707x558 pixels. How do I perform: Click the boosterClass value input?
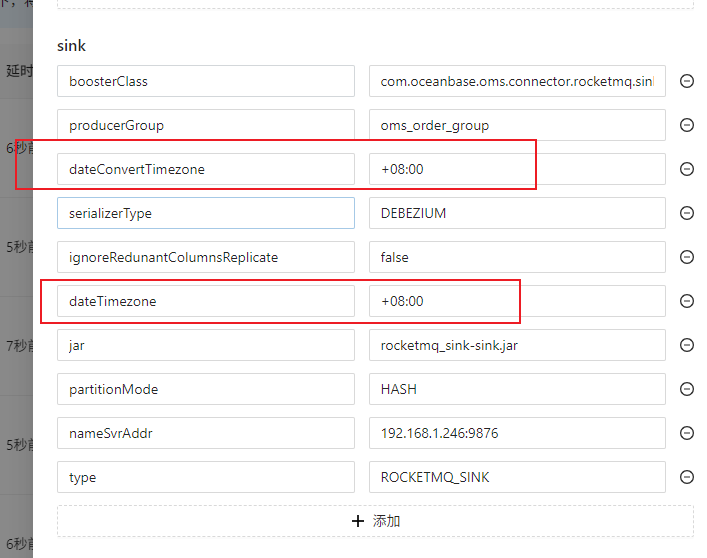[516, 81]
